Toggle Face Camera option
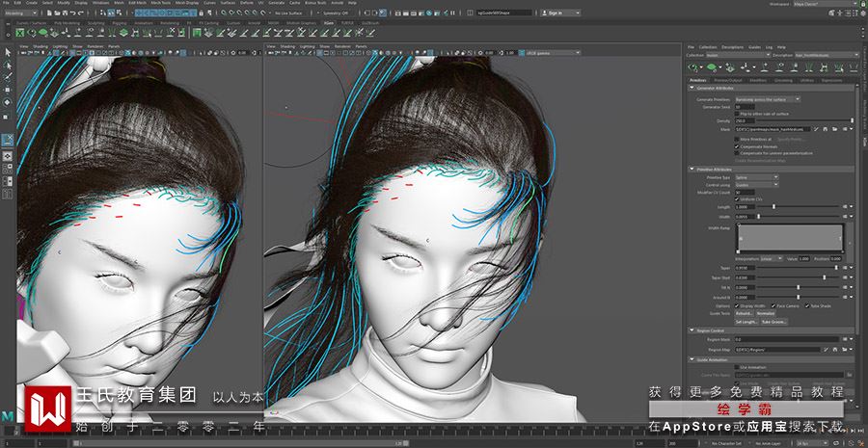868x448 pixels. tap(773, 305)
